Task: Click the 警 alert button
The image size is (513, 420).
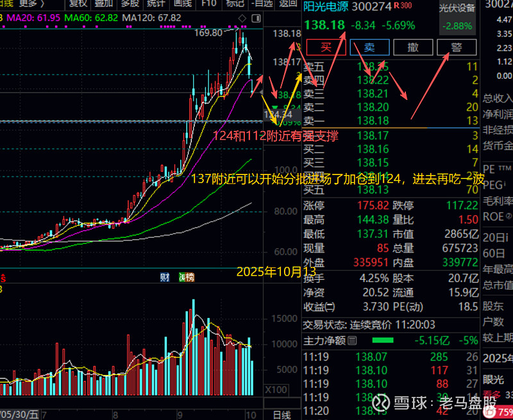Action: click(x=457, y=47)
